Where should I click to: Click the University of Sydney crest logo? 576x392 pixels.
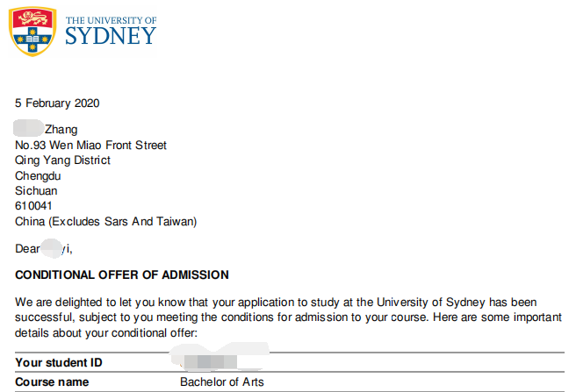(x=33, y=32)
